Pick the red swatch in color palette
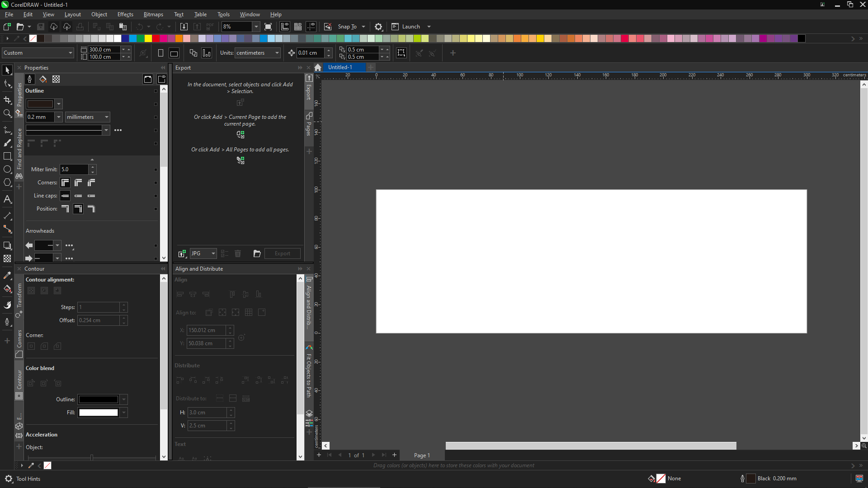This screenshot has height=488, width=868. 156,39
